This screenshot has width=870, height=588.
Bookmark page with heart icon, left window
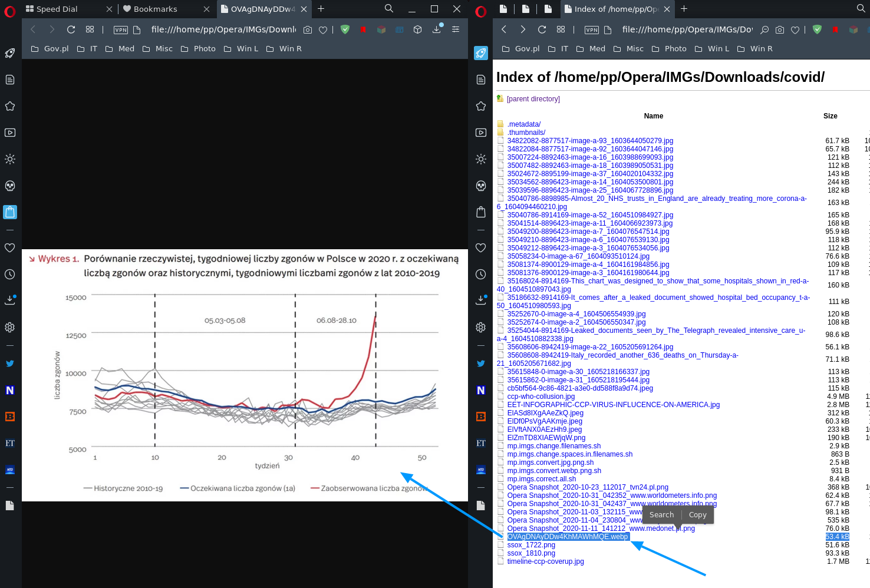(x=323, y=30)
